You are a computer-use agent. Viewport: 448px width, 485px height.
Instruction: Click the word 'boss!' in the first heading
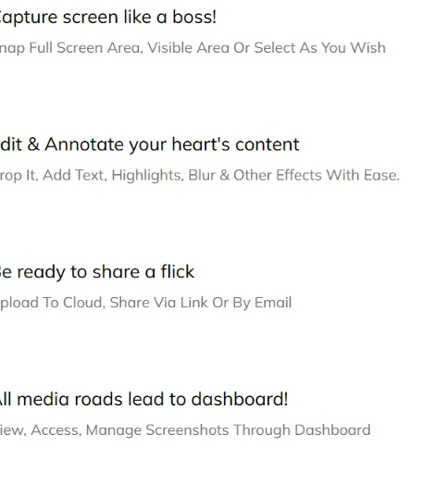(x=194, y=17)
